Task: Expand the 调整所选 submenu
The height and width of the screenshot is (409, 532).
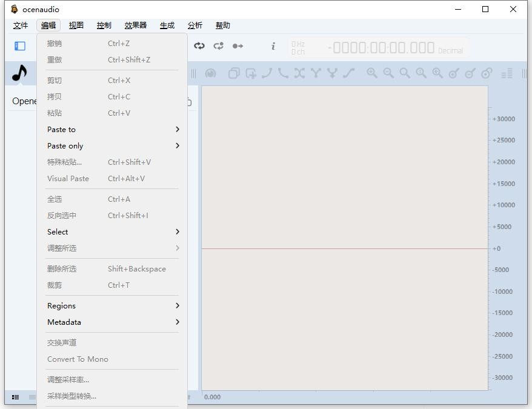Action: 112,248
